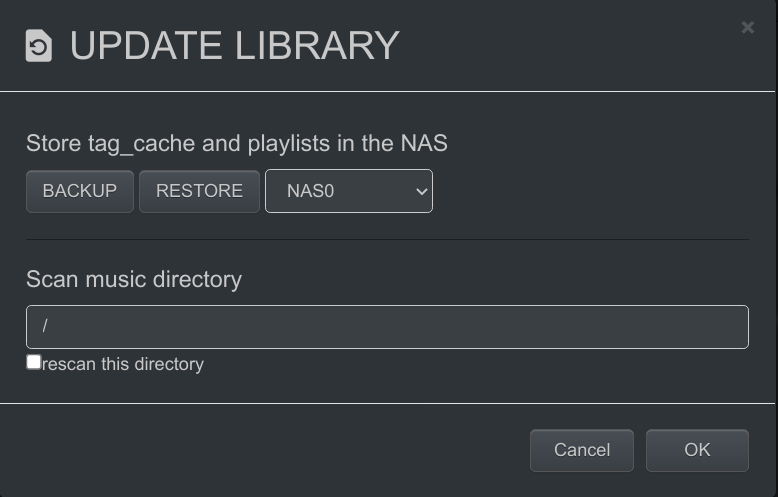Dismiss the dialog using Cancel
Viewport: 778px width, 497px height.
click(582, 450)
